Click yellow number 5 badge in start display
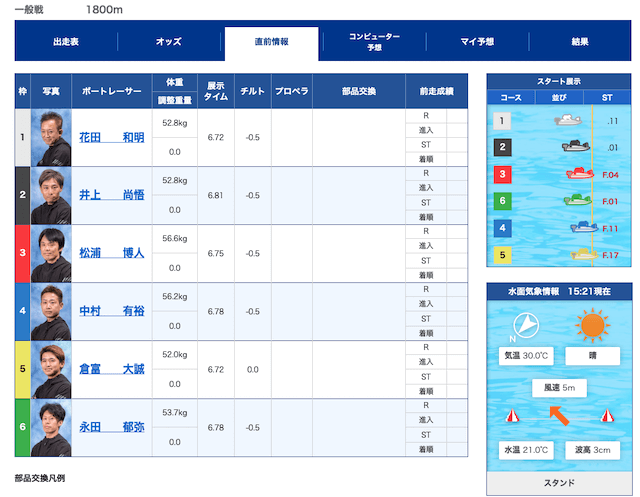The height and width of the screenshot is (497, 640). [502, 255]
